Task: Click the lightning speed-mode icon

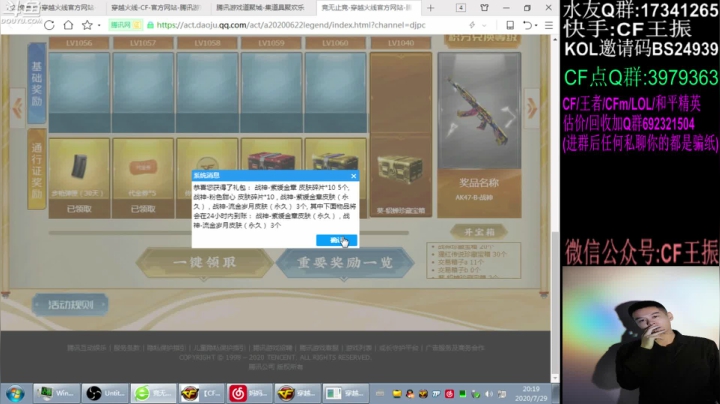Action: coord(472,25)
